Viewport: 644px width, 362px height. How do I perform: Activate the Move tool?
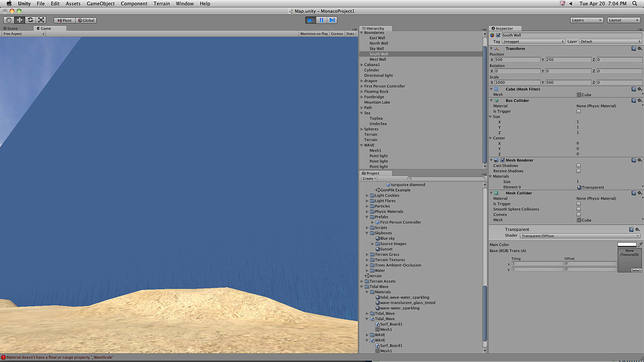coord(19,19)
